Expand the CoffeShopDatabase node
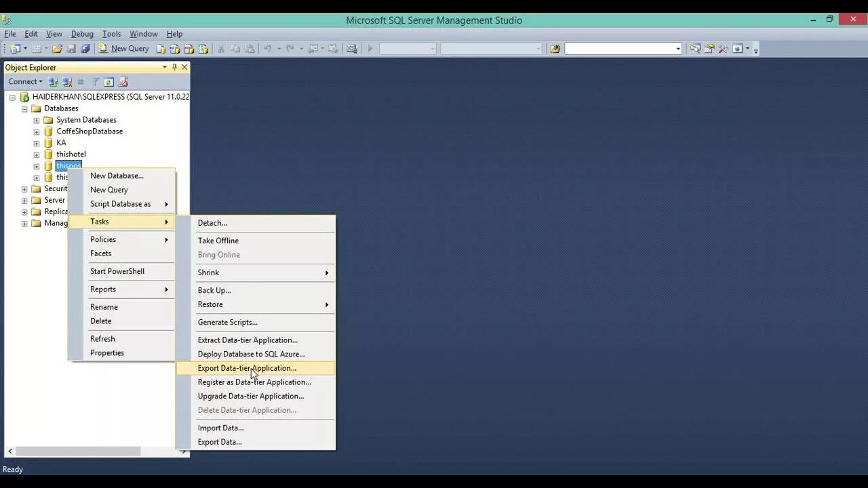 (x=37, y=132)
